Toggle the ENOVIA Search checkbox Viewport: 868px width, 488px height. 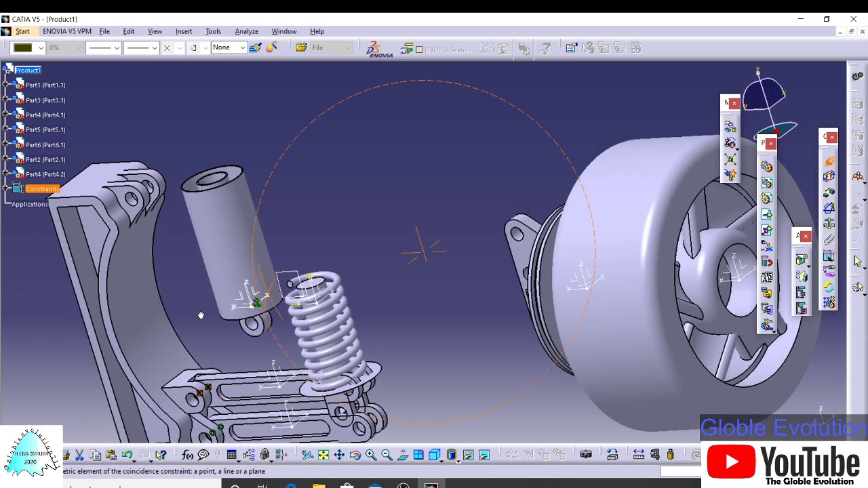pos(419,49)
